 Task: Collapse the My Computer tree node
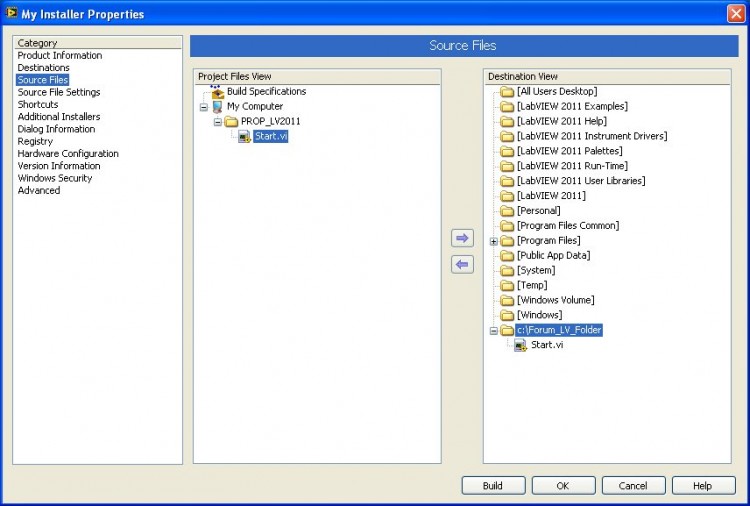click(x=204, y=107)
